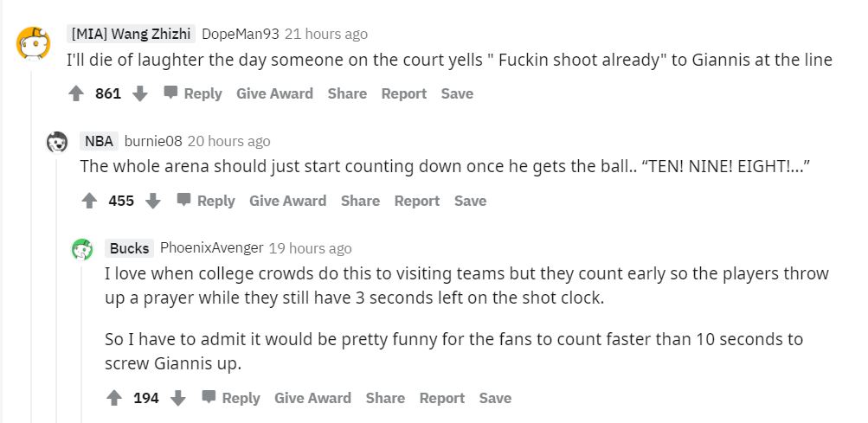Click PhoenixAvenger's green avatar icon
The image size is (868, 423).
click(x=82, y=249)
